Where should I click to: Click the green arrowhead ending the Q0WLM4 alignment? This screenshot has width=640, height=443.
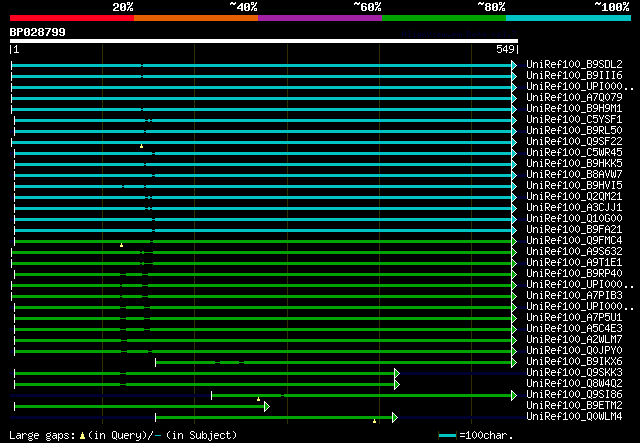tap(395, 417)
